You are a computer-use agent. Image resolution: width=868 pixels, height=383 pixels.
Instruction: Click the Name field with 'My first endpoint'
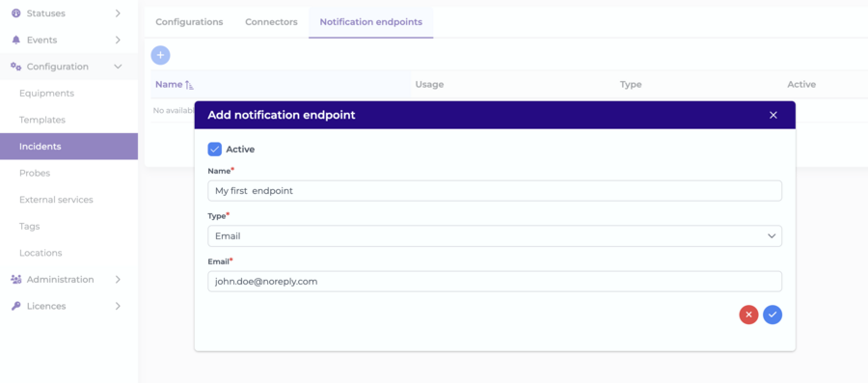point(495,191)
